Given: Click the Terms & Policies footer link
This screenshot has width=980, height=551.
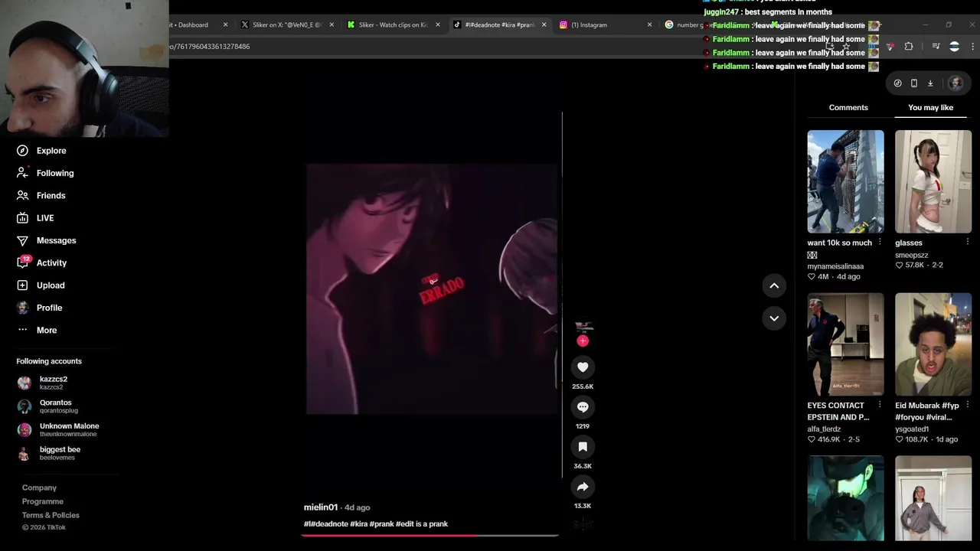Looking at the screenshot, I should point(51,515).
